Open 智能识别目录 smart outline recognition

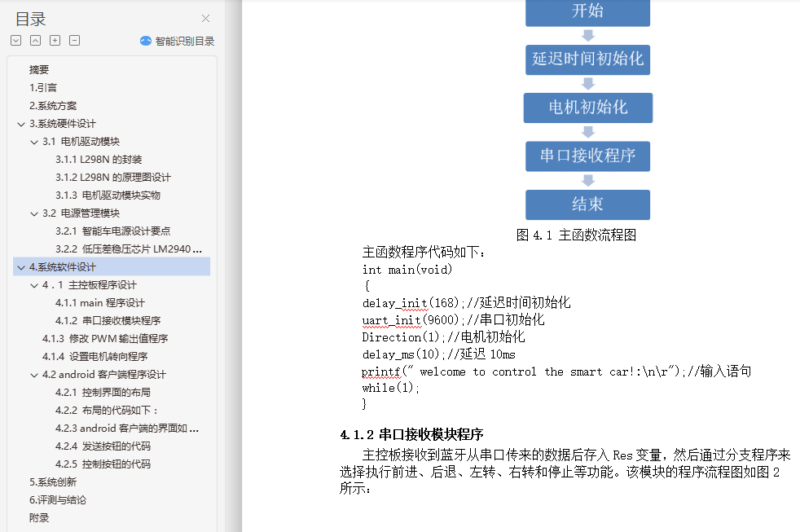(x=178, y=41)
